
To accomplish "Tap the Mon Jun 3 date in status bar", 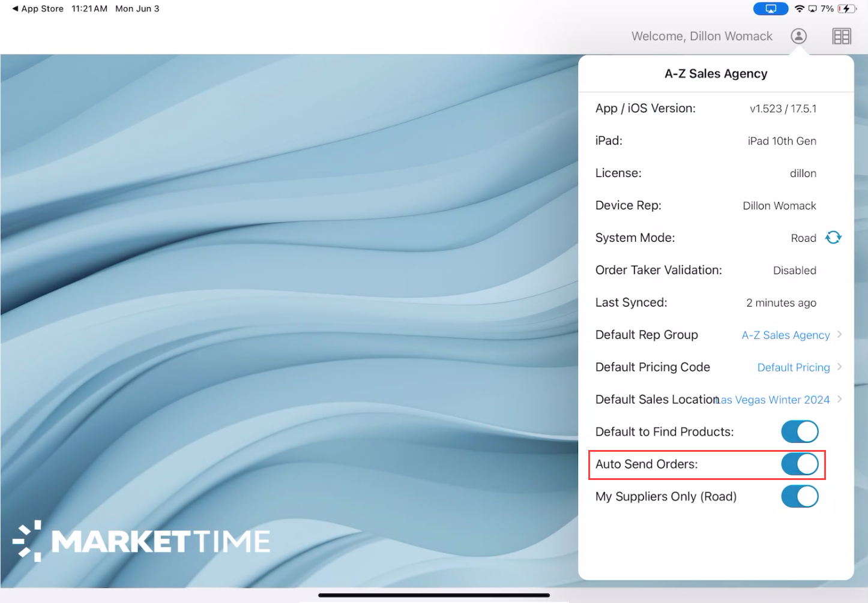I will [137, 9].
